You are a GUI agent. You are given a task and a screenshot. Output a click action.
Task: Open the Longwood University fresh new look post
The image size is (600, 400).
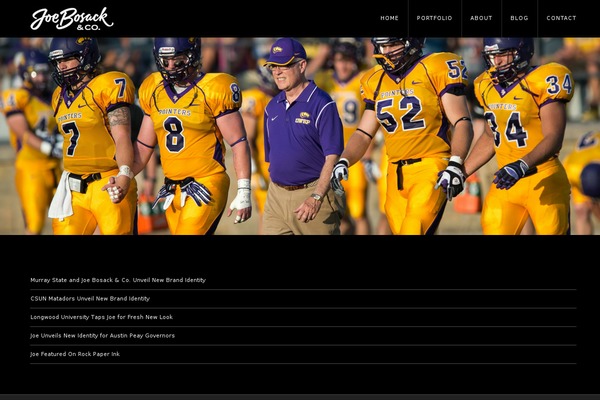[x=101, y=317]
